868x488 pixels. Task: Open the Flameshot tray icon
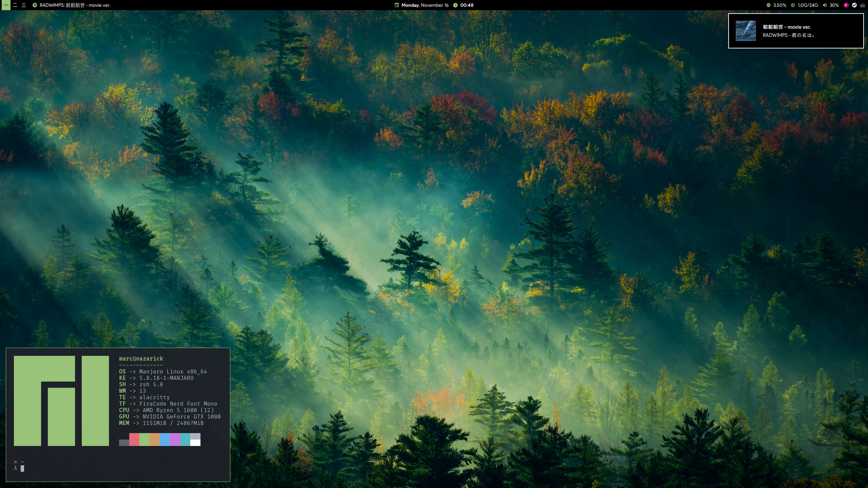tap(846, 5)
